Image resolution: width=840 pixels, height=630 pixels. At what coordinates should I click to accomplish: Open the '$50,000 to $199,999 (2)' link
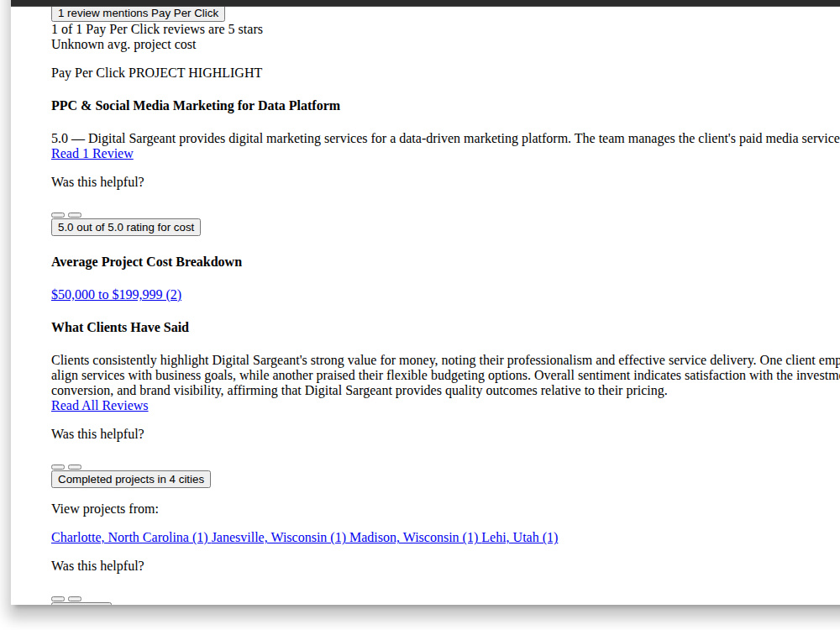point(116,295)
